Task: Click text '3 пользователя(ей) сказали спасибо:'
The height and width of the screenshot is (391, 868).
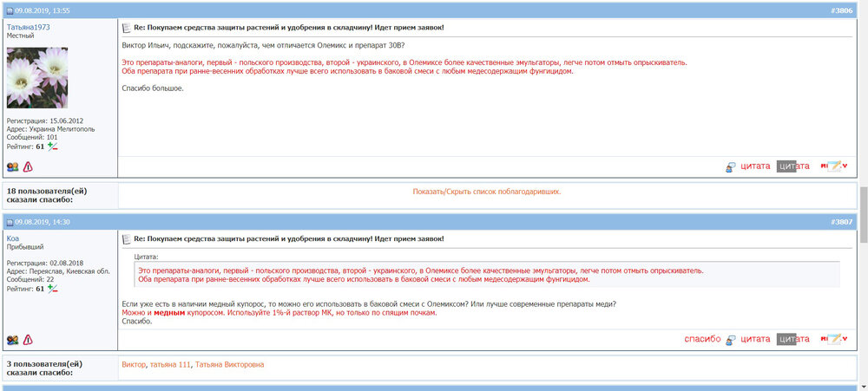Action: pos(45,368)
